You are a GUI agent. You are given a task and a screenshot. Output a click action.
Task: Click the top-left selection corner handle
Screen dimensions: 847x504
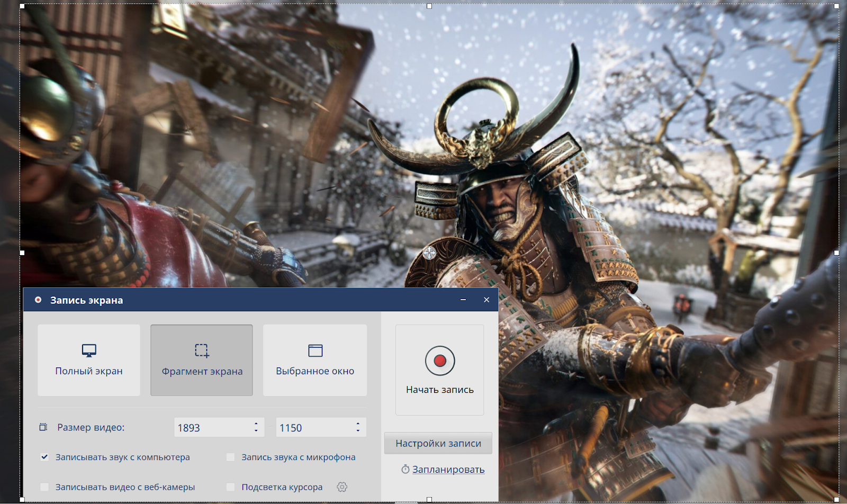[x=22, y=6]
